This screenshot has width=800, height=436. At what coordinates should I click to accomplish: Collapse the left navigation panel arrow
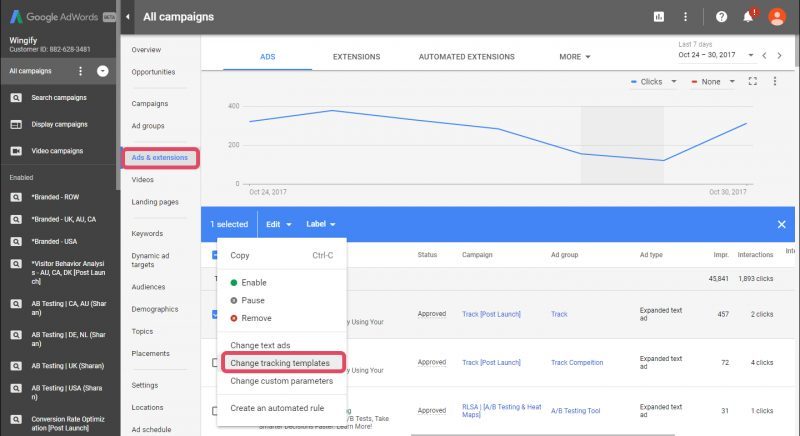[x=128, y=17]
